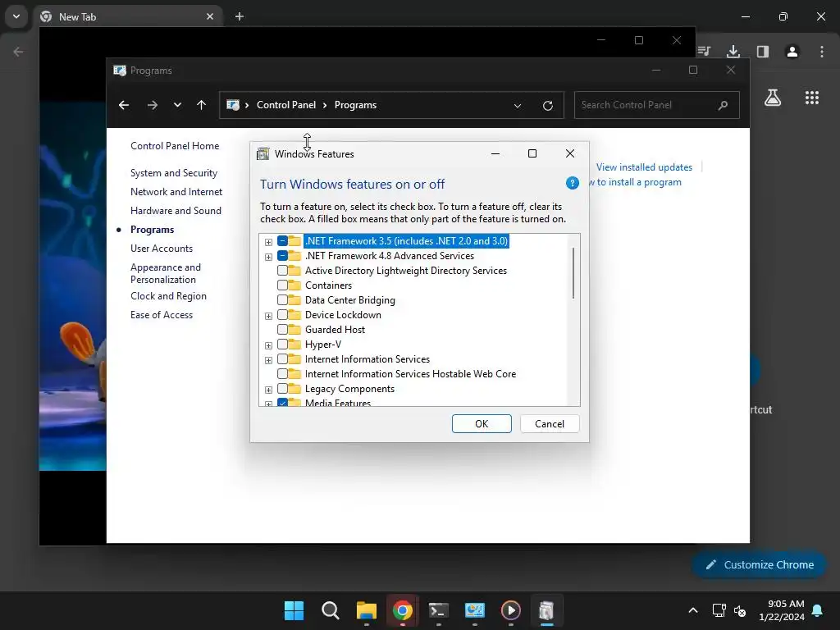Confirm with OK in Windows Features
The image size is (840, 630).
(482, 424)
